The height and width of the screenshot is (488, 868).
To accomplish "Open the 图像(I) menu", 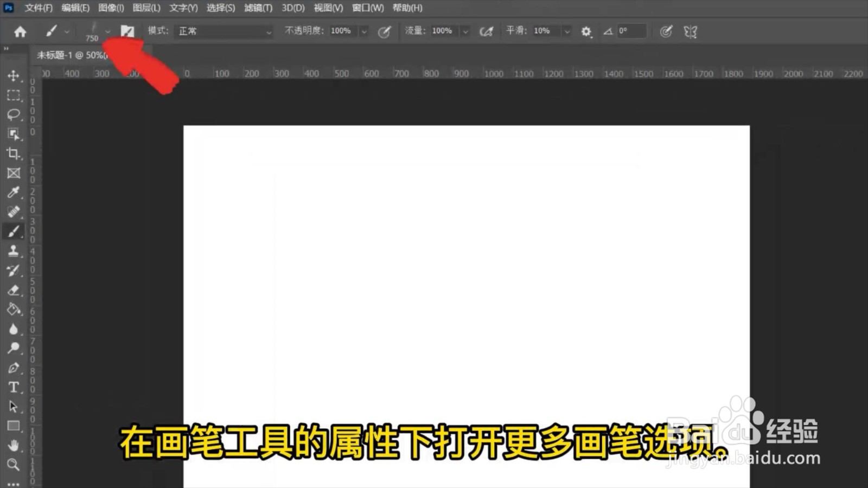I will (x=111, y=8).
